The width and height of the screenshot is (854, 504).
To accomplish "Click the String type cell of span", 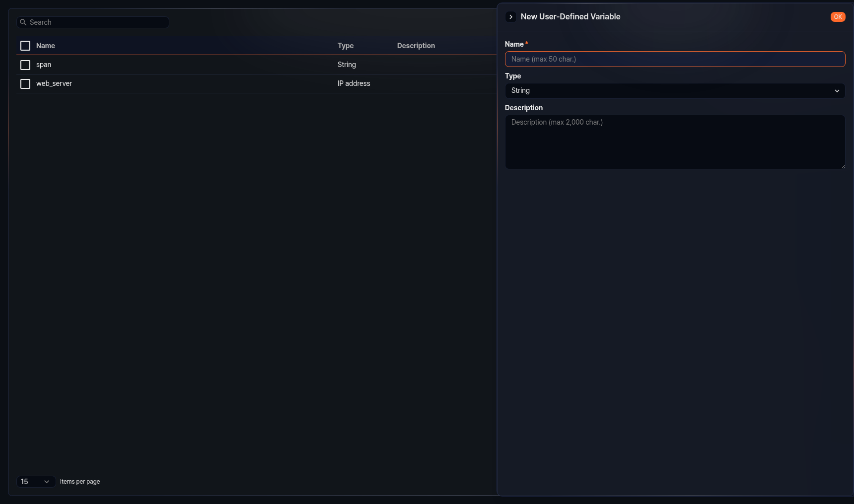I will point(347,65).
